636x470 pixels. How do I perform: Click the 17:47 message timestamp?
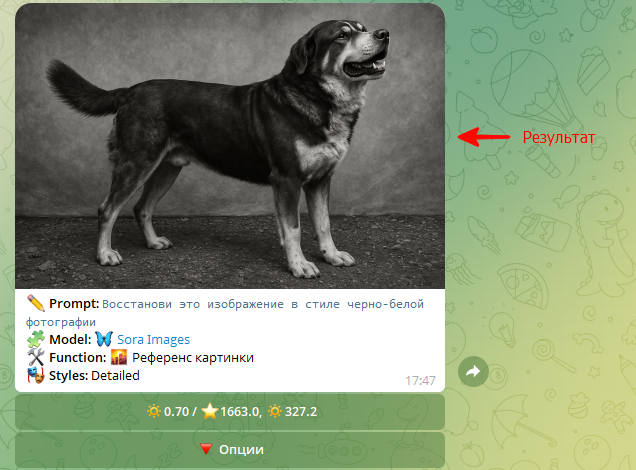click(420, 380)
